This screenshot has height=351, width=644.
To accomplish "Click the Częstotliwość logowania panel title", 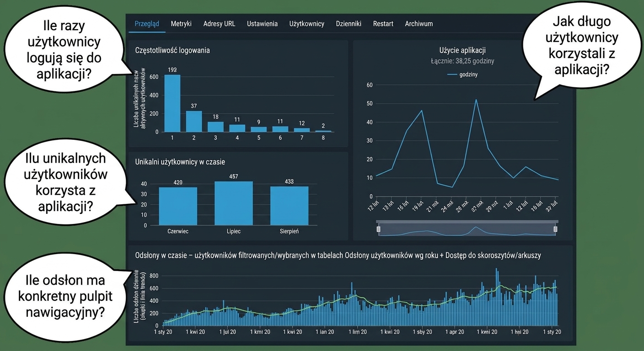I will tap(172, 50).
